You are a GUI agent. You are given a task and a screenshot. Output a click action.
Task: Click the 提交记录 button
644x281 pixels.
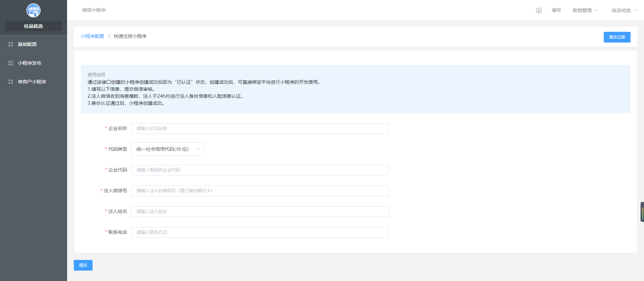(617, 37)
